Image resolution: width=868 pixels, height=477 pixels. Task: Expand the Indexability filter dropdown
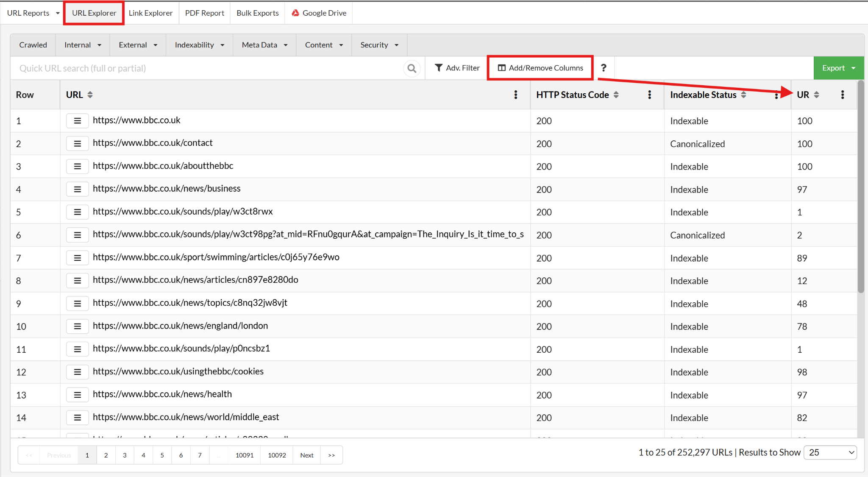pos(199,45)
